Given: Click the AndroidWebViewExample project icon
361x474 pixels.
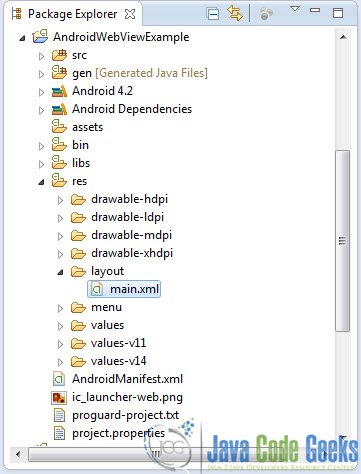Looking at the screenshot, I should pyautogui.click(x=40, y=36).
